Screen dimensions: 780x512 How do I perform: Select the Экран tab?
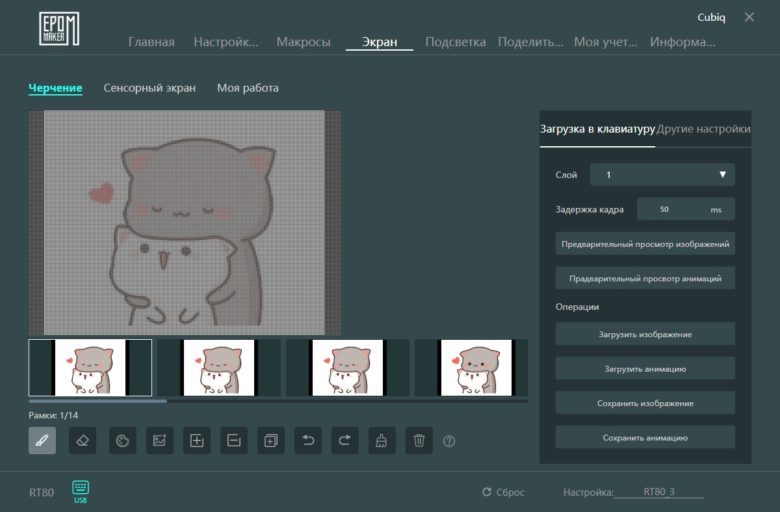(x=380, y=42)
